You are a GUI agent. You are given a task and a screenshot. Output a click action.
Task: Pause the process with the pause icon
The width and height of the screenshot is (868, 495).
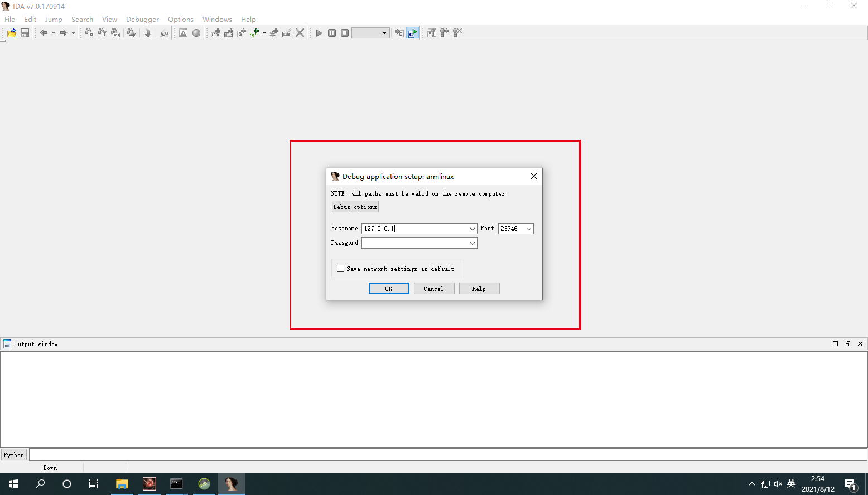tap(332, 33)
